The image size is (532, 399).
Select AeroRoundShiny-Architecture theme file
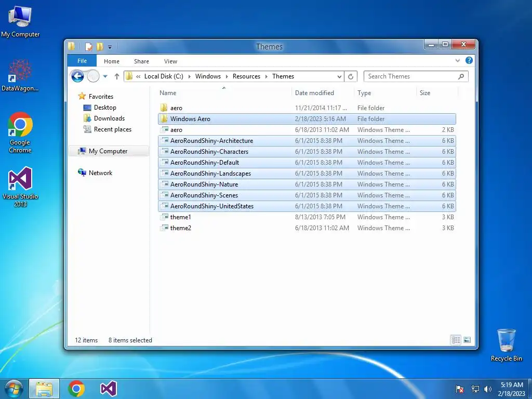307,140
